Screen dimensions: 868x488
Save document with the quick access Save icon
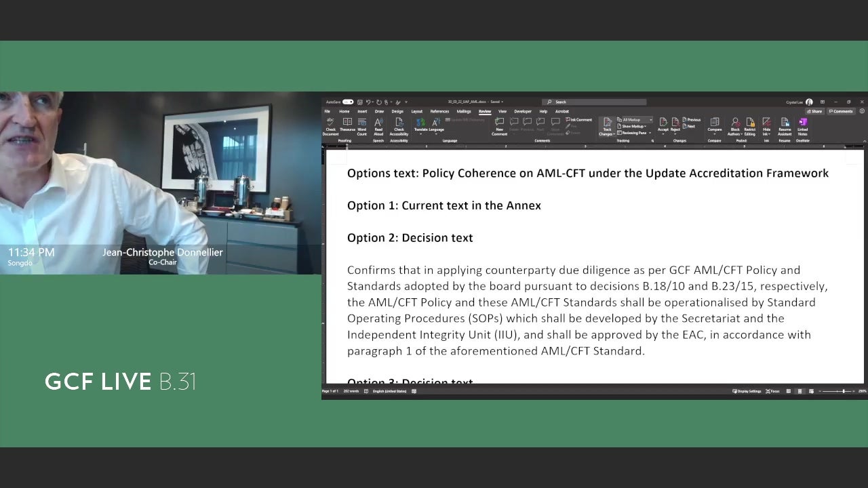pos(359,102)
